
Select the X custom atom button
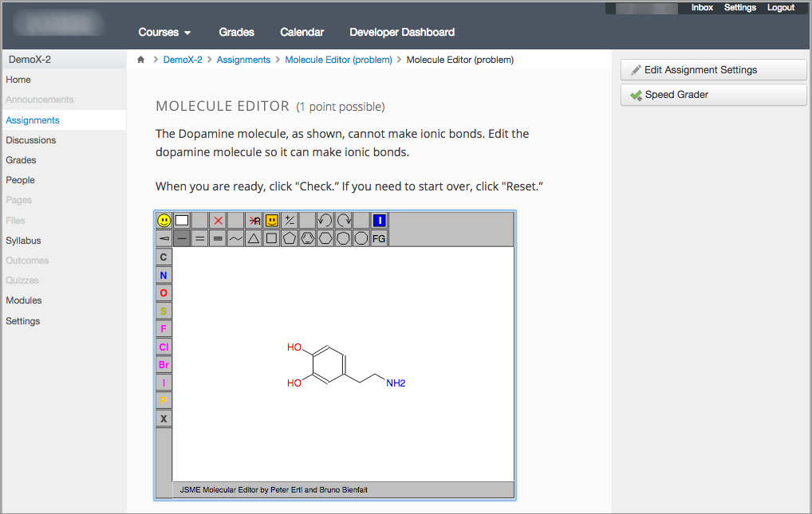click(x=163, y=418)
